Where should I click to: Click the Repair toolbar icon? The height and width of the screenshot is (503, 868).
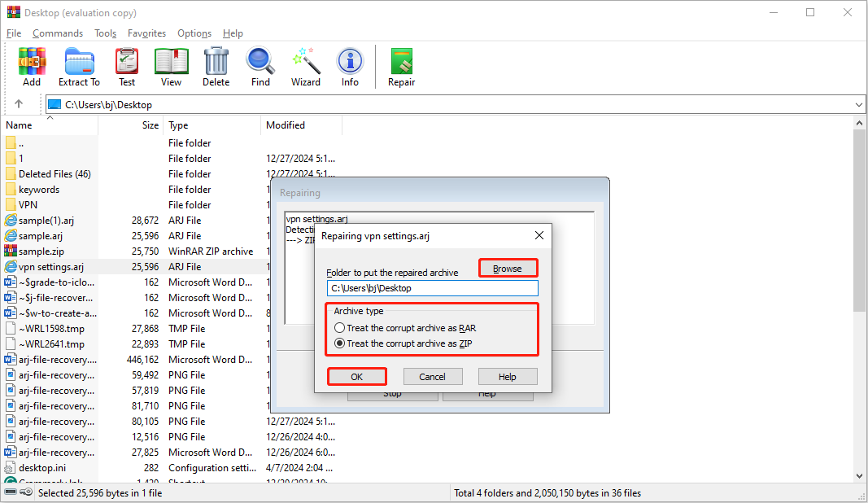401,67
